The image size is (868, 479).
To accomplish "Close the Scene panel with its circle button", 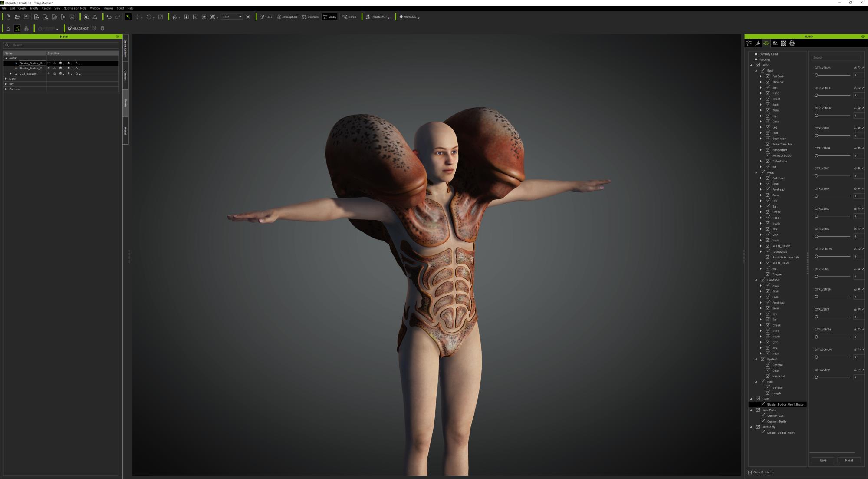I will [117, 36].
